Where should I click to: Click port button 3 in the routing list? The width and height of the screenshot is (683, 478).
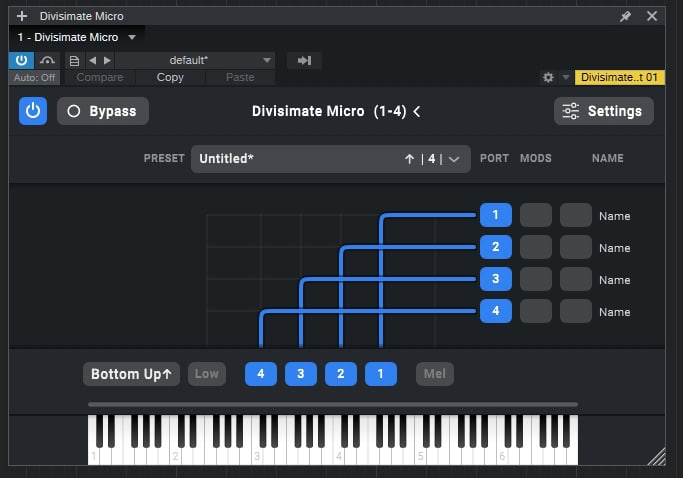coord(496,279)
